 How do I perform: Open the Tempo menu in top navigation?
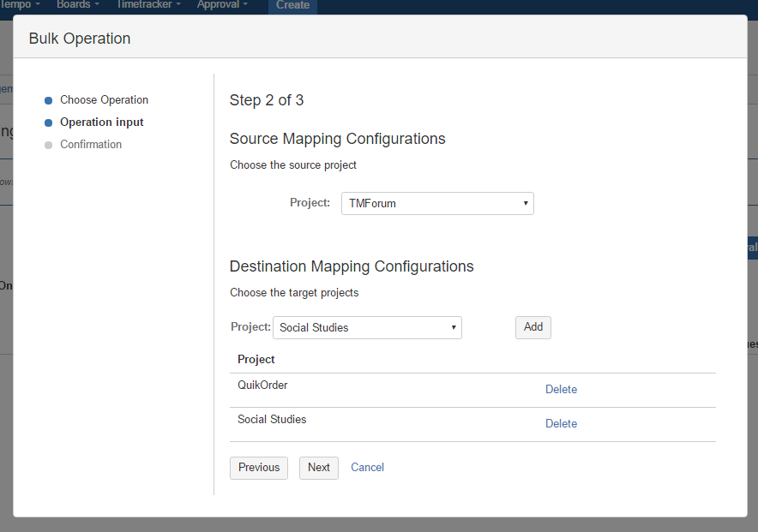click(21, 5)
